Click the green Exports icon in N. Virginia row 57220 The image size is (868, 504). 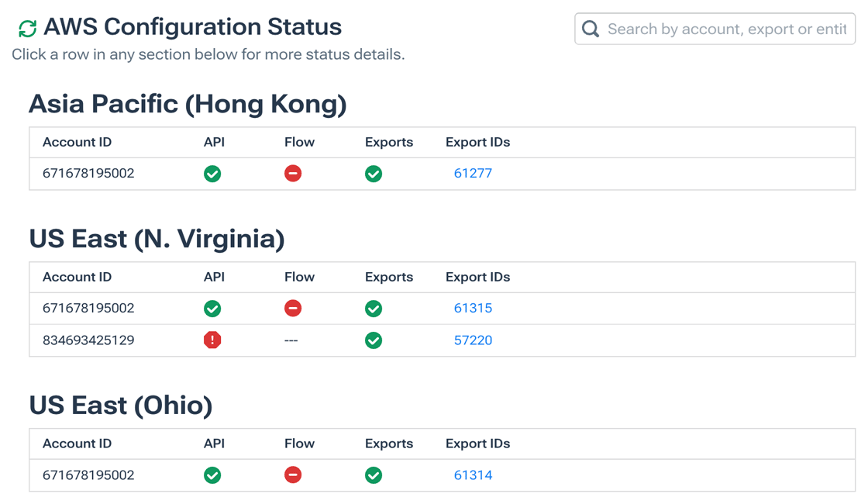point(374,340)
